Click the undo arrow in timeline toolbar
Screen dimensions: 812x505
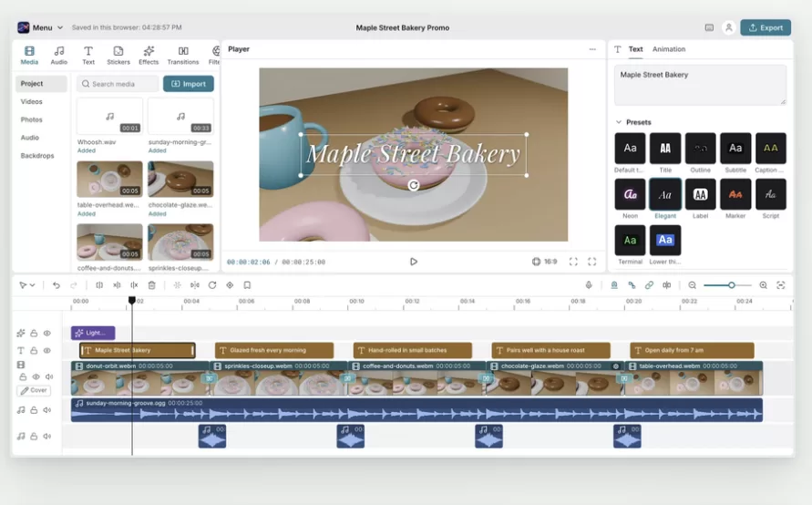[56, 285]
